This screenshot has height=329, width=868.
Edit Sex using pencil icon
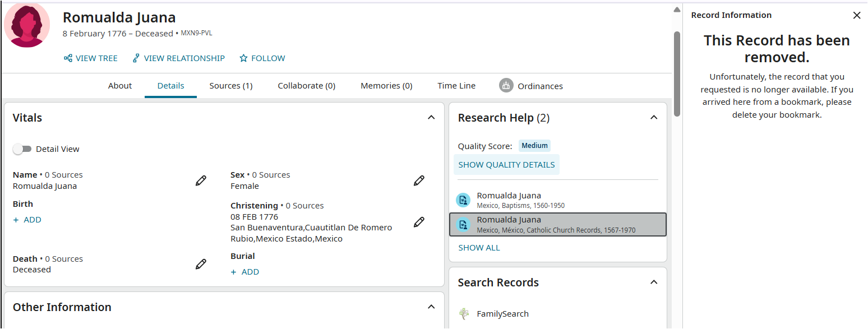click(419, 180)
